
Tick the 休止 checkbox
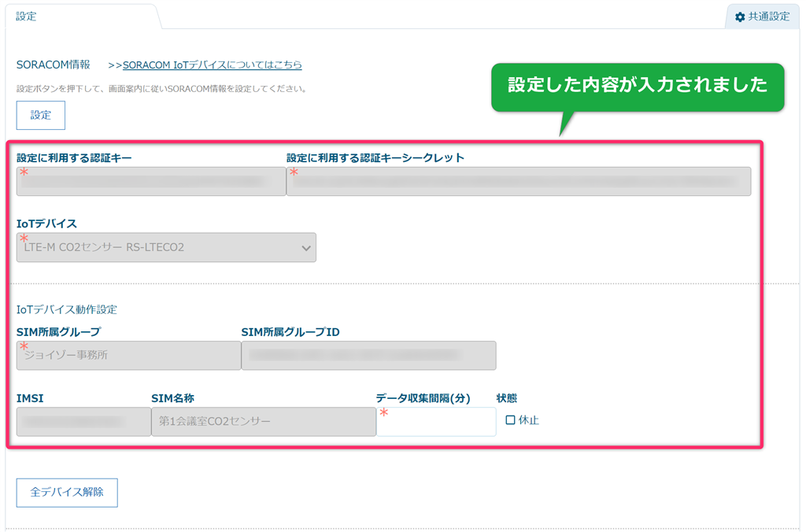(510, 420)
